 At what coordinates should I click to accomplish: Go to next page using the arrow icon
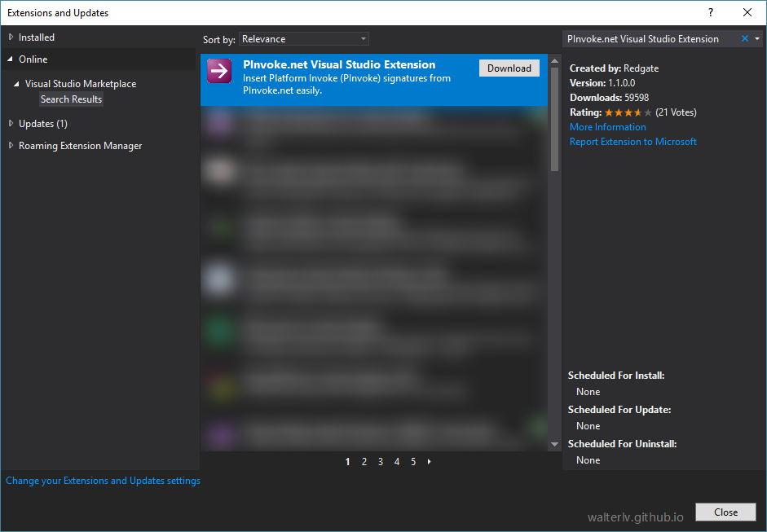429,461
